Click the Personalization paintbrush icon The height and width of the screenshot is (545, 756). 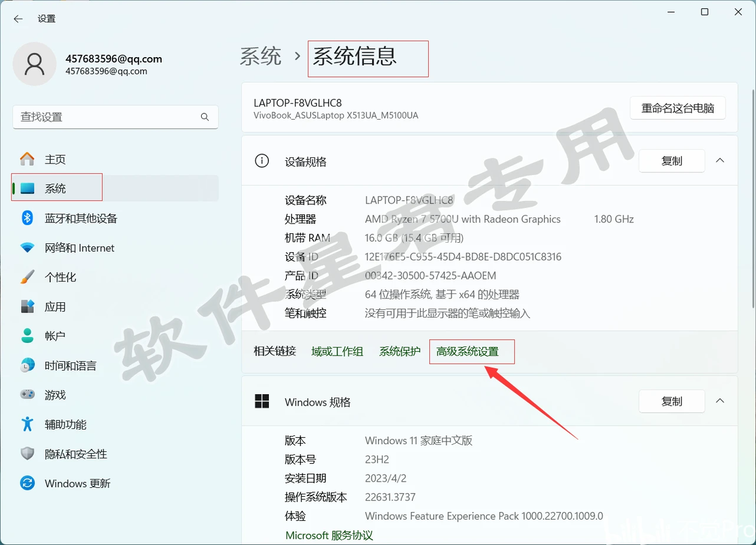(x=27, y=277)
